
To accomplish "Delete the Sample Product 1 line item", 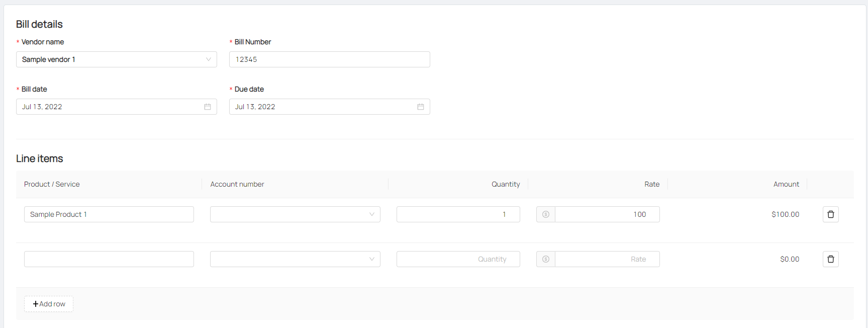I will [830, 214].
